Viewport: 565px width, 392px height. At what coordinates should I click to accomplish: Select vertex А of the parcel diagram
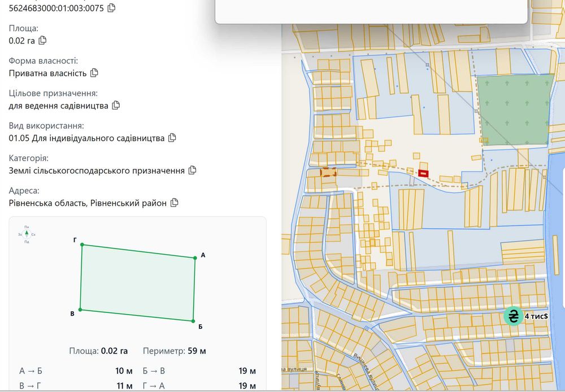(195, 258)
